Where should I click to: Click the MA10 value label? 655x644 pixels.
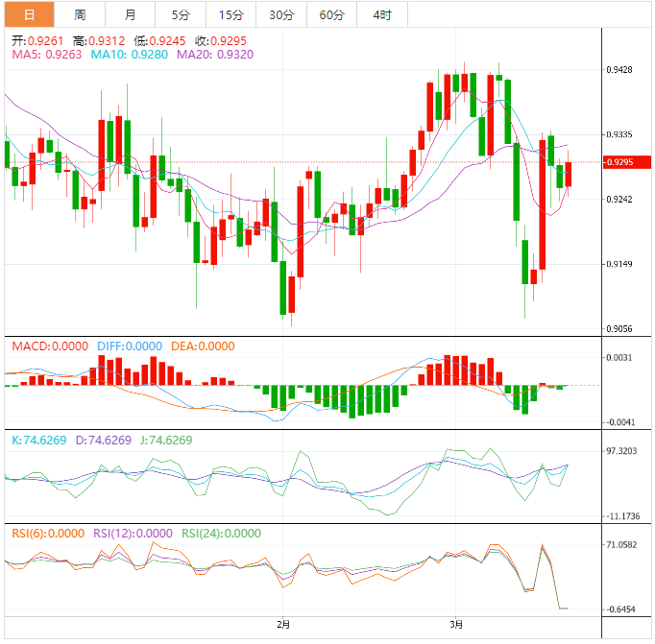pyautogui.click(x=130, y=55)
